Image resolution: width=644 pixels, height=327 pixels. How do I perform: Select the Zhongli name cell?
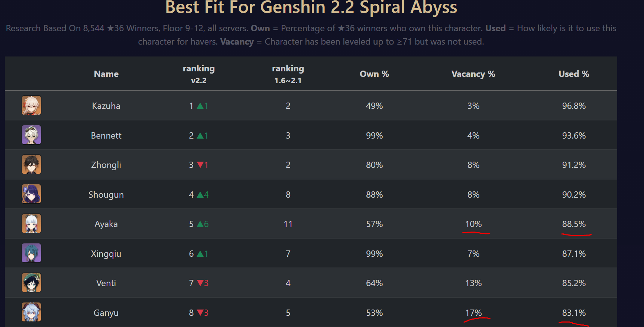point(106,165)
